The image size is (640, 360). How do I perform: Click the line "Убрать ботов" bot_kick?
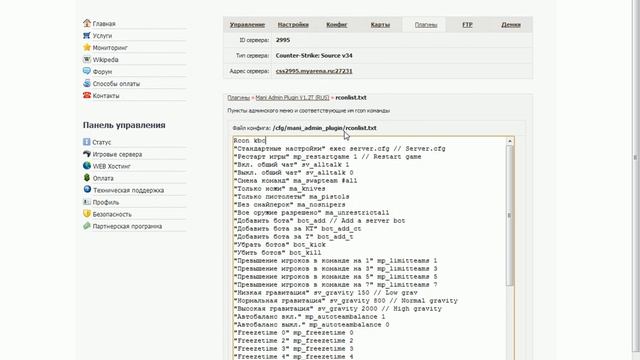click(280, 245)
